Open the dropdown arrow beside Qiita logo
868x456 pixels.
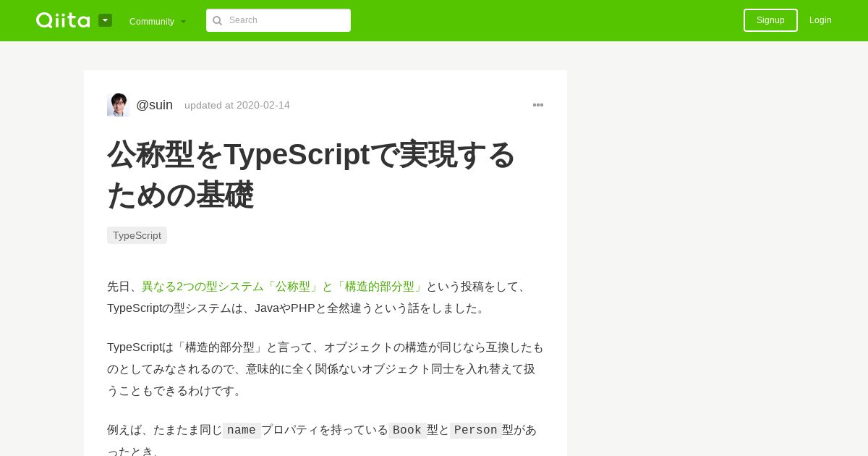pyautogui.click(x=105, y=20)
